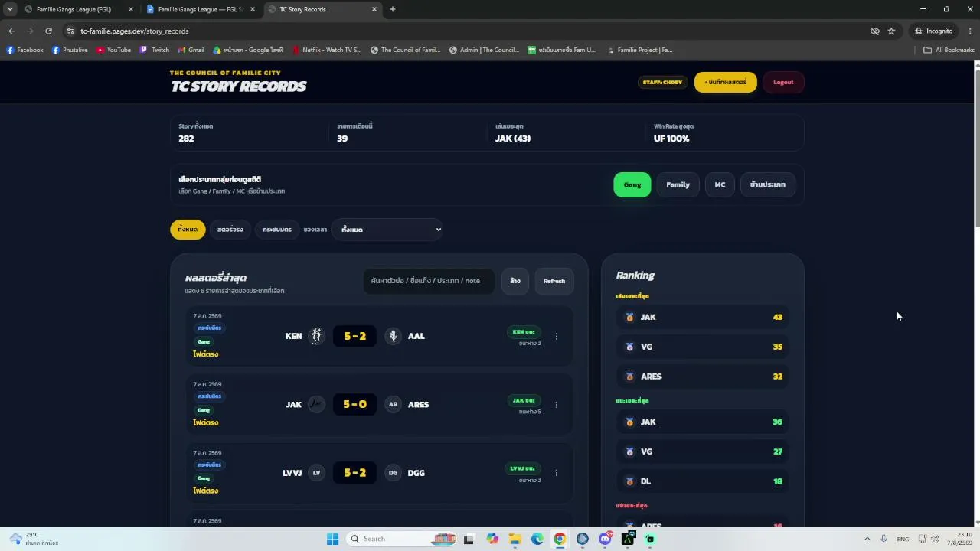Select the Family category filter
The image size is (980, 551).
678,184
